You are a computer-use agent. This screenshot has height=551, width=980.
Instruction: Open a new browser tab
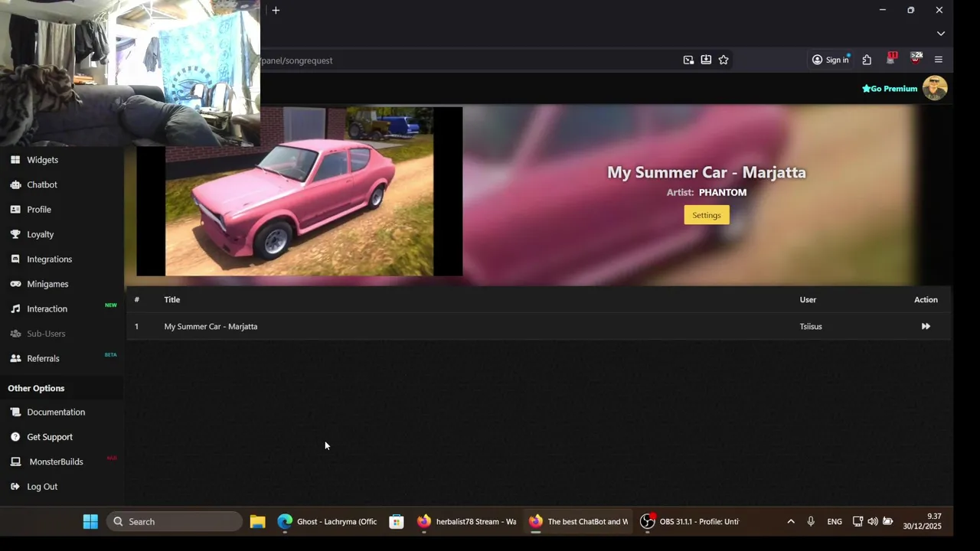(276, 10)
